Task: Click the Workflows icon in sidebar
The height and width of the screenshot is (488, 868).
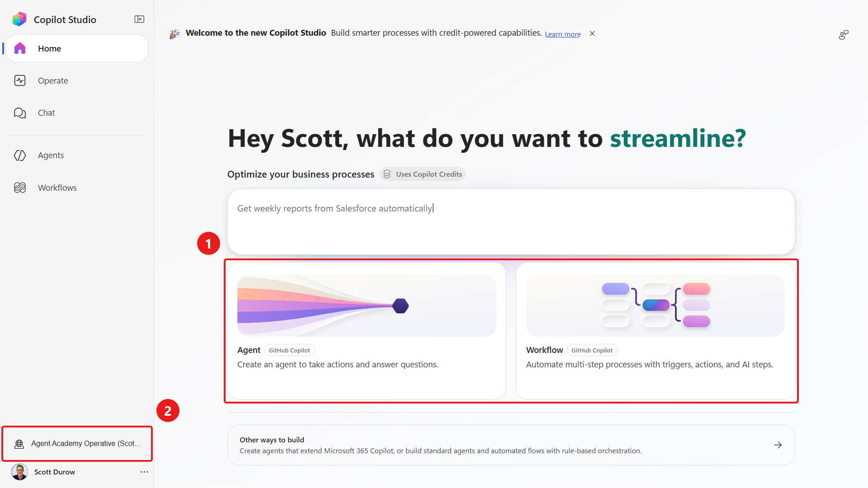Action: pyautogui.click(x=20, y=188)
